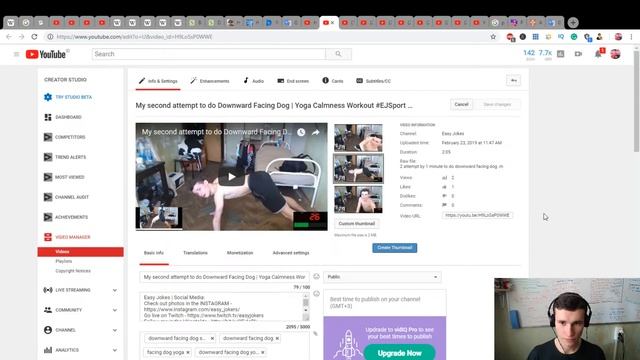
Task: Click the share arrow on the player
Action: pyautogui.click(x=316, y=132)
